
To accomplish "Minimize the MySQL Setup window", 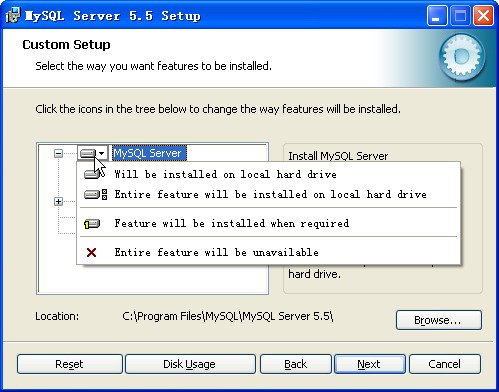I will [437, 16].
